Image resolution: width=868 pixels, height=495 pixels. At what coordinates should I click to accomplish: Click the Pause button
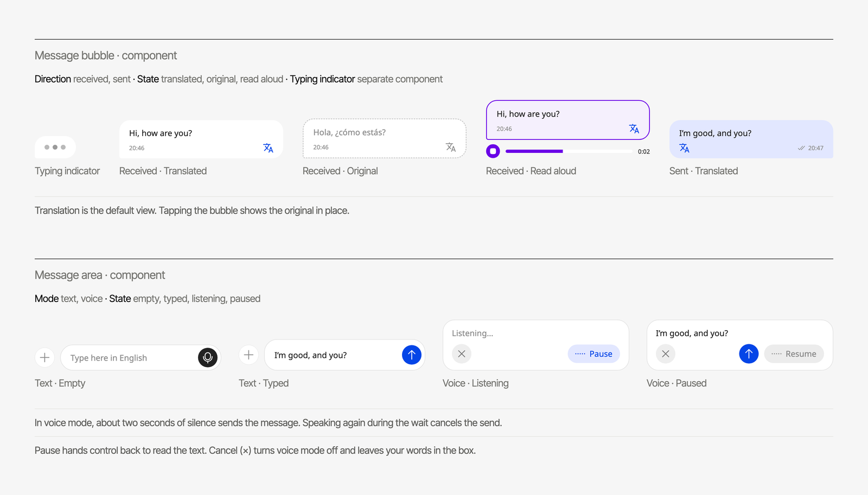594,354
